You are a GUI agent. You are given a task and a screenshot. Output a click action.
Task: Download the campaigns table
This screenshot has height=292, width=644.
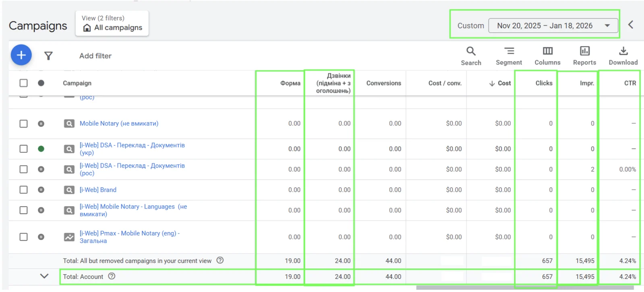623,56
